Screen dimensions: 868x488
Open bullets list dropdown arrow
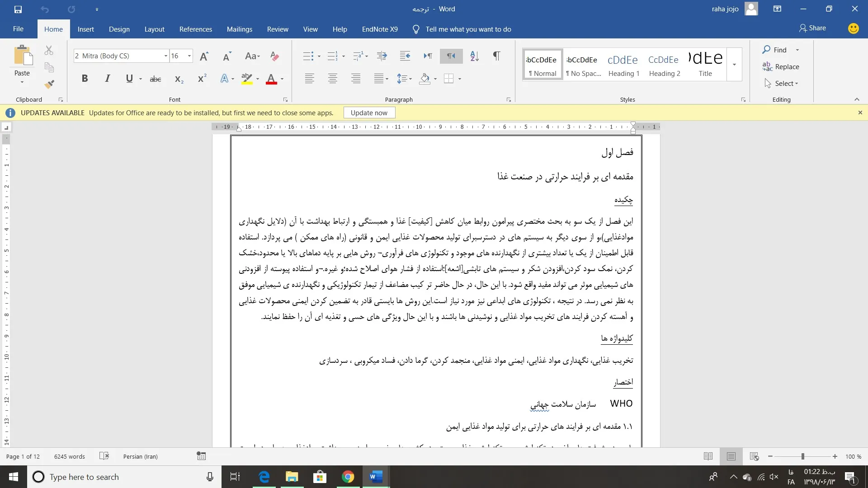click(x=319, y=56)
